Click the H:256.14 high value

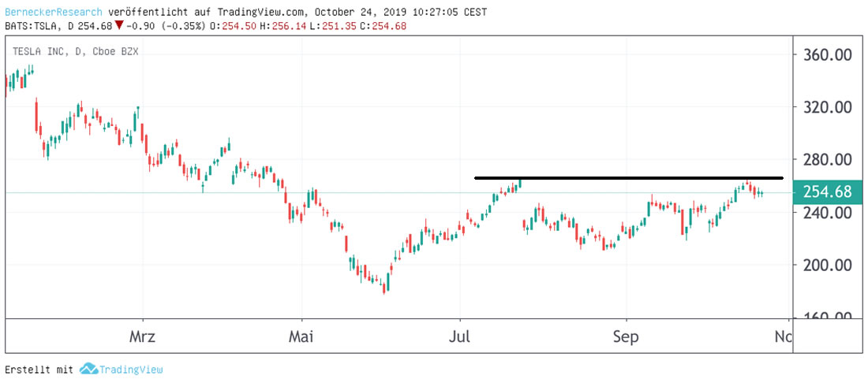(282, 25)
